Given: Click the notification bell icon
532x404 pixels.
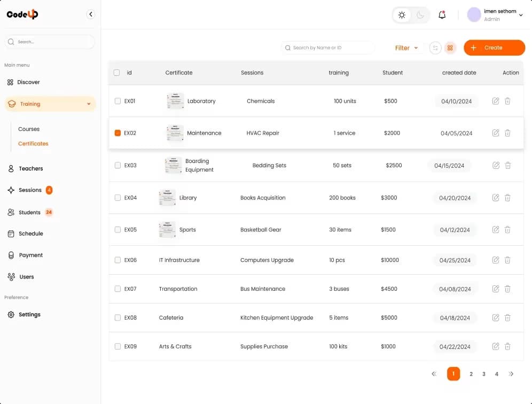Looking at the screenshot, I should [442, 15].
